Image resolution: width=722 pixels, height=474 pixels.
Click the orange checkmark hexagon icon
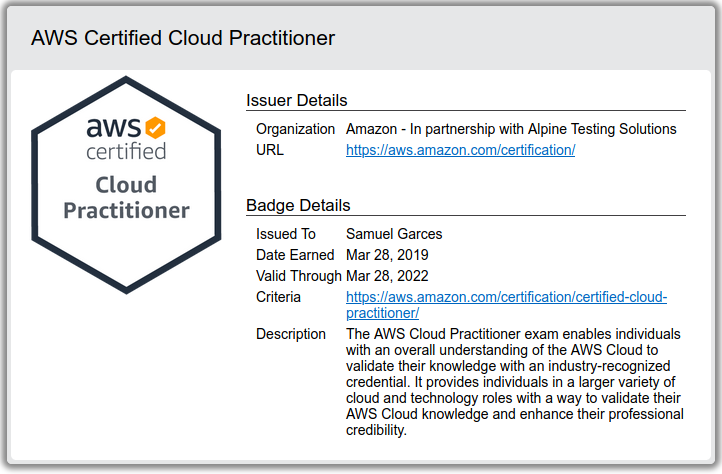[x=155, y=127]
